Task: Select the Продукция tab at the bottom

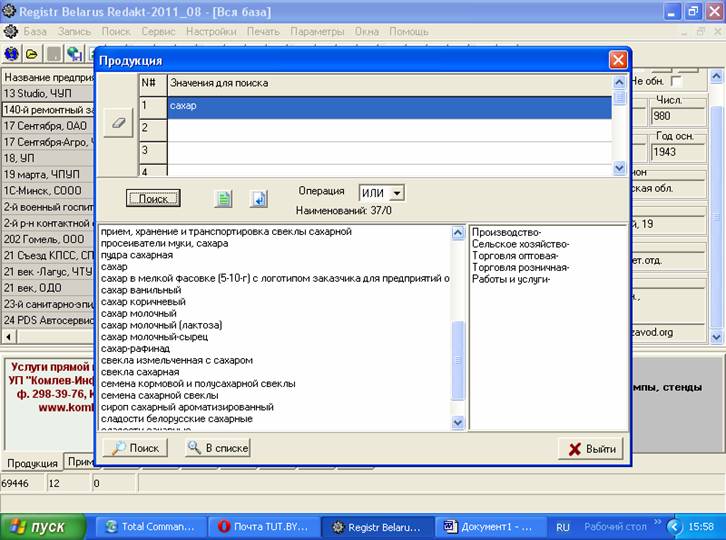Action: click(x=31, y=463)
